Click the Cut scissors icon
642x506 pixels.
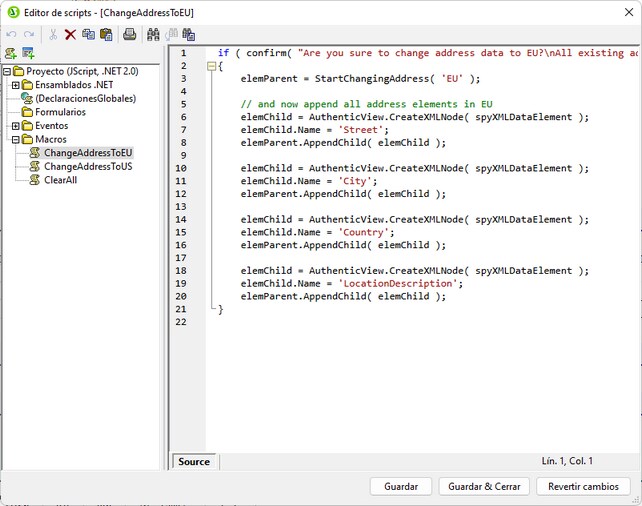pos(53,34)
